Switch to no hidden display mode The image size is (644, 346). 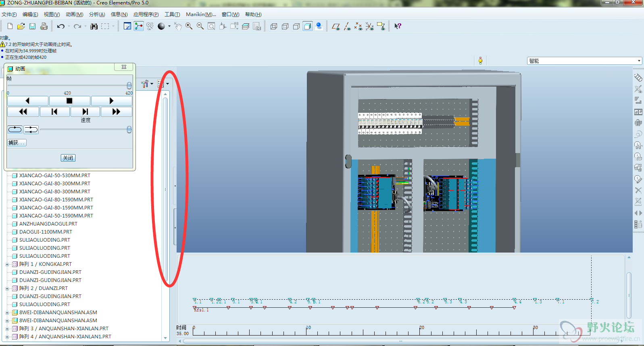(x=296, y=26)
